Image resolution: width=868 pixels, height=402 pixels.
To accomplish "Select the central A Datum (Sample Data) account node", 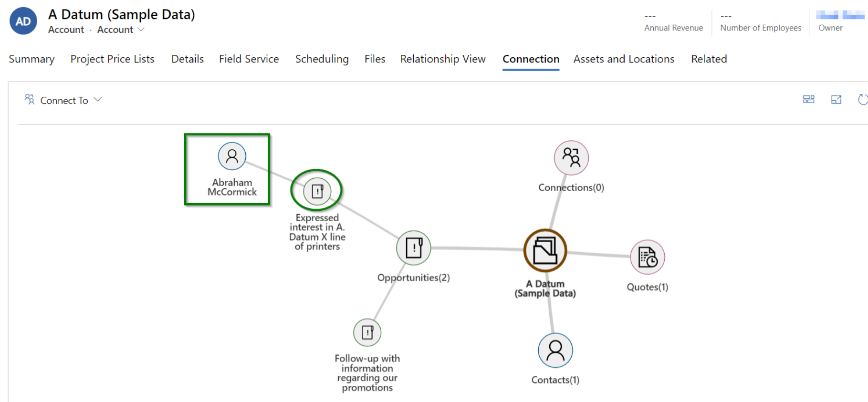I will [545, 251].
